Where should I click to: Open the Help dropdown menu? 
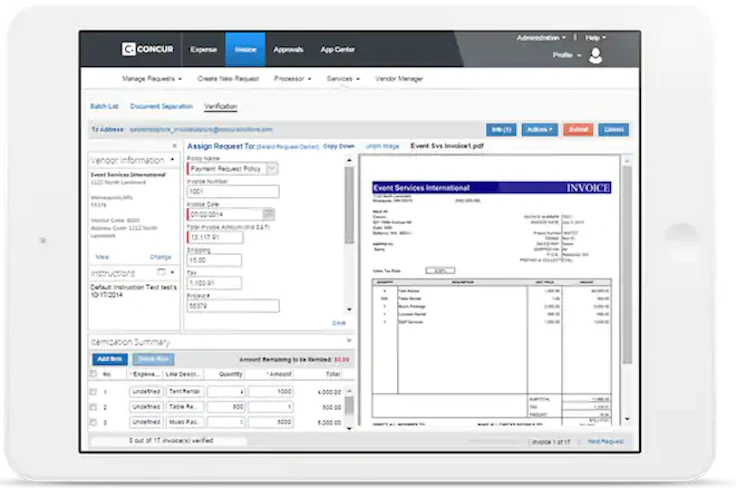(596, 38)
